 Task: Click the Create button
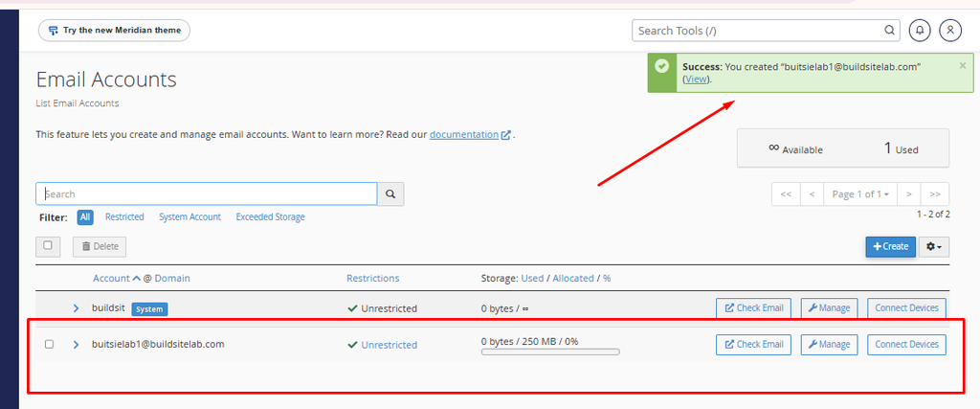pos(891,246)
